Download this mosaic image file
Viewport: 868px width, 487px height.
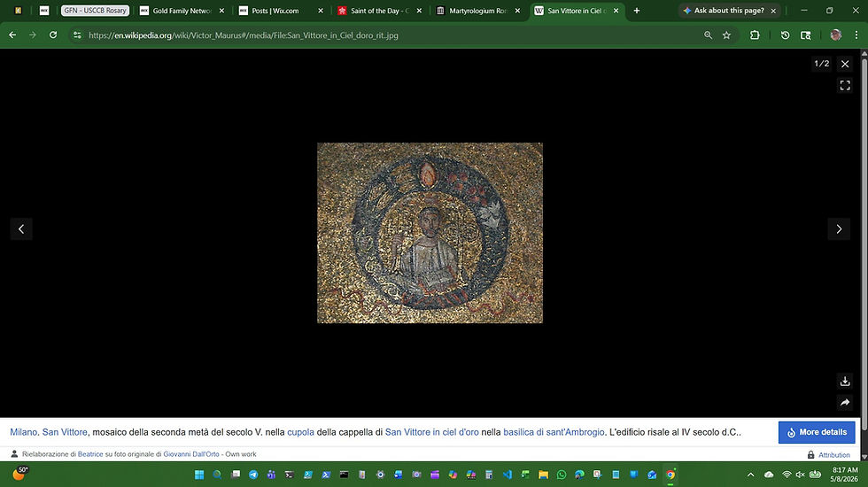click(845, 382)
